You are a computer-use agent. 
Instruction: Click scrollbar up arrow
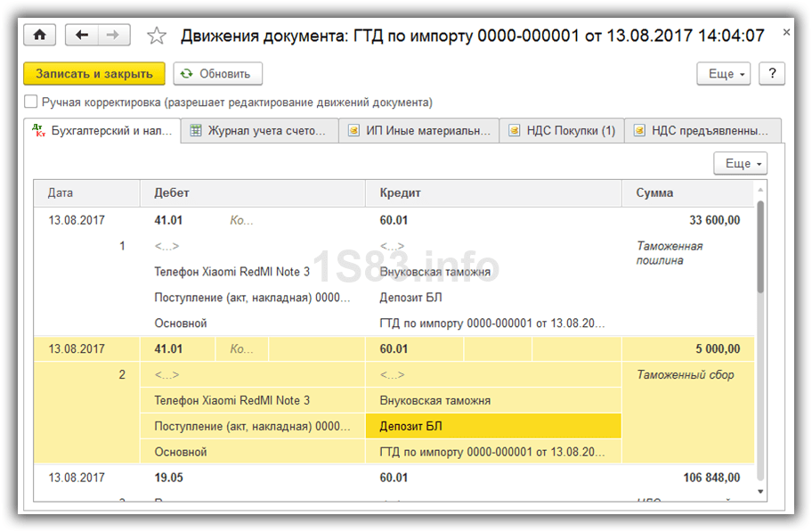pyautogui.click(x=760, y=189)
